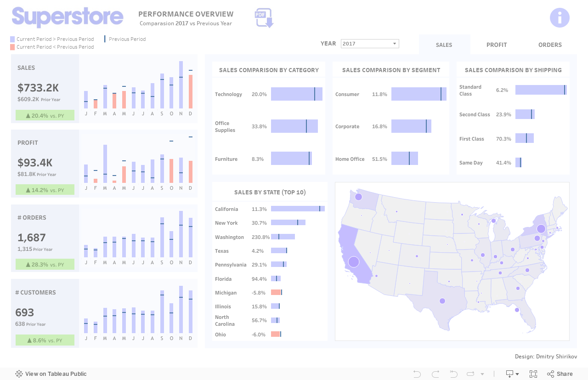
Task: Select the Consumer segment bar
Action: pyautogui.click(x=419, y=94)
